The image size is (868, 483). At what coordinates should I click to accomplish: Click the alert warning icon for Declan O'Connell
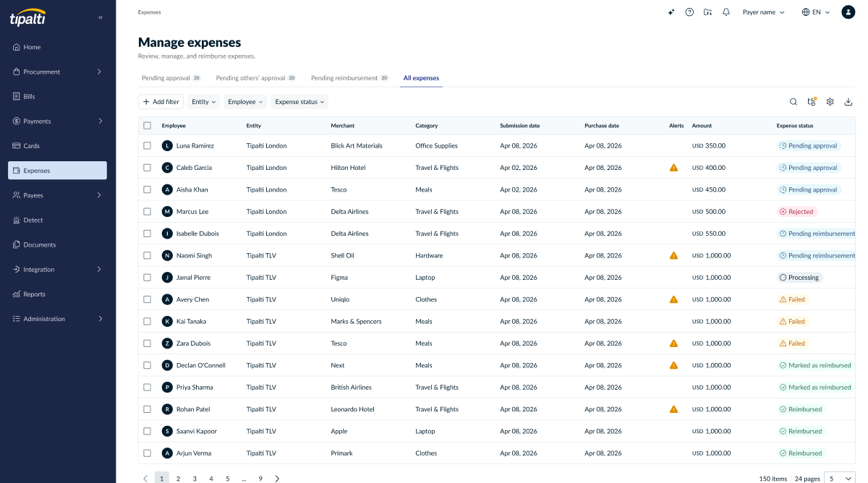[x=673, y=365]
